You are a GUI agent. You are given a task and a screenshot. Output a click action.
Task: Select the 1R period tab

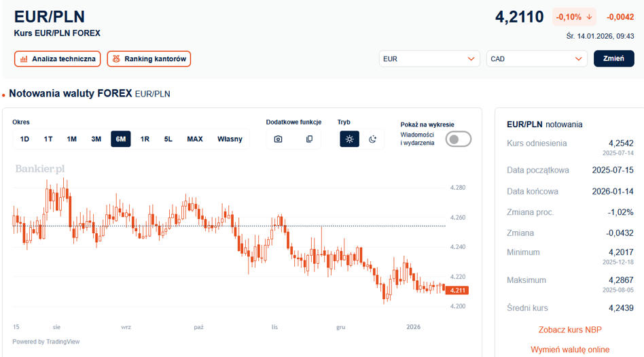point(145,139)
